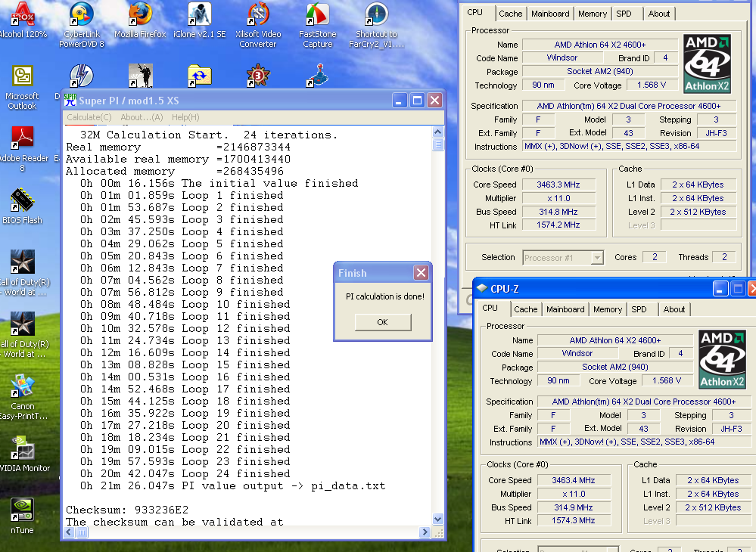Switch to Cache tab in background CPU-Z window
This screenshot has width=756, height=552.
tap(511, 14)
